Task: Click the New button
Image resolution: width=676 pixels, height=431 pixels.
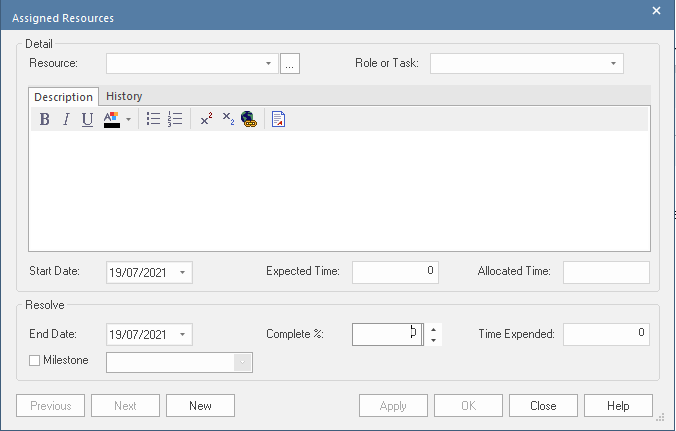Action: point(200,406)
